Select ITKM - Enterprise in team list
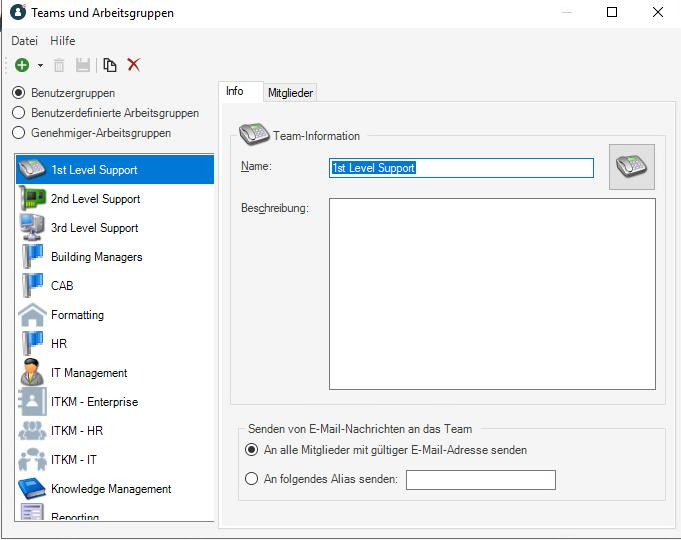 (115, 401)
